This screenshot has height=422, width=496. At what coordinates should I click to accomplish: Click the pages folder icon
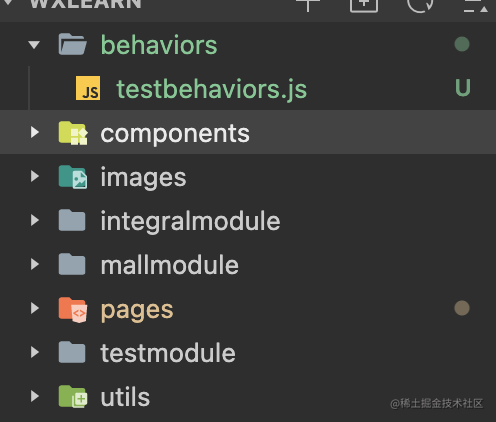73,309
